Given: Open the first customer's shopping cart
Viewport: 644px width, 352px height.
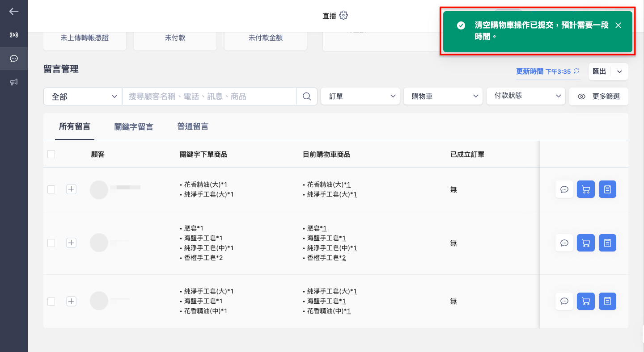Looking at the screenshot, I should pyautogui.click(x=586, y=189).
